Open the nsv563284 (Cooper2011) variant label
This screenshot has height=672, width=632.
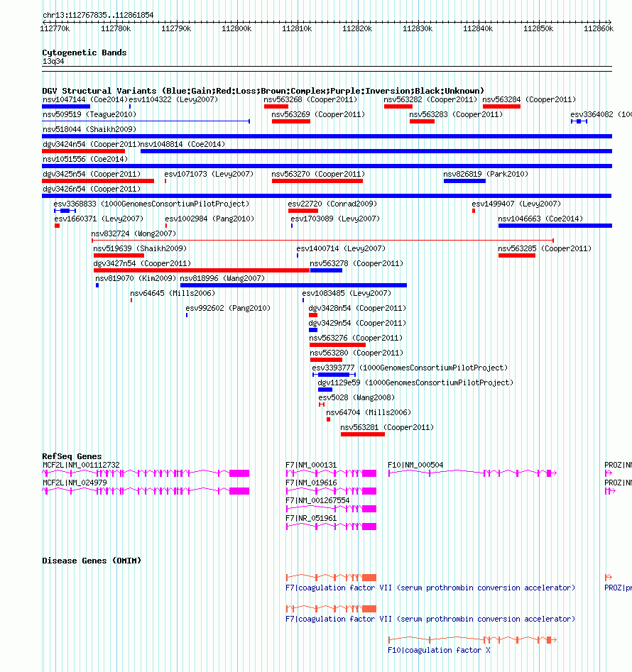tap(529, 99)
